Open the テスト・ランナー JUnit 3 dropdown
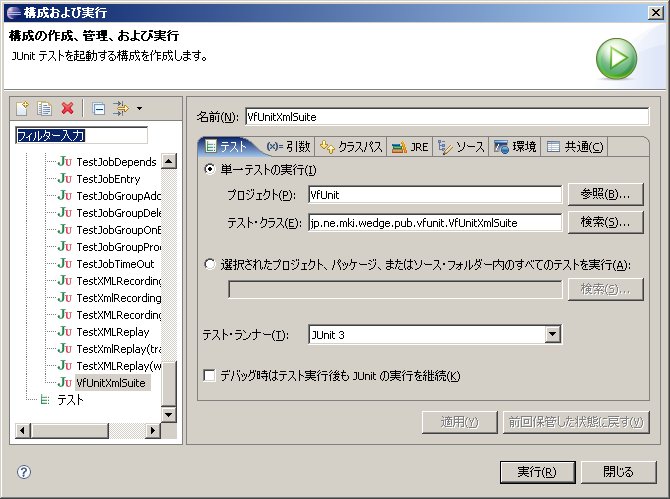The image size is (670, 499). (552, 335)
